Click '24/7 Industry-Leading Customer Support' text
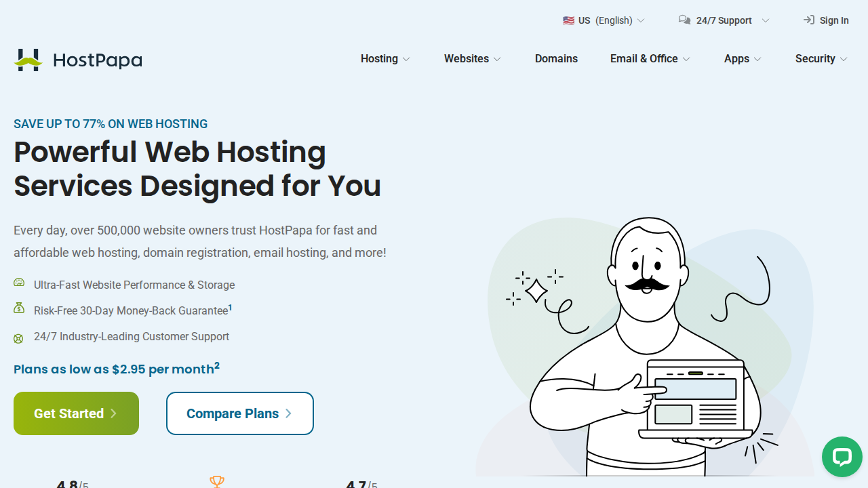868x488 pixels. point(132,337)
